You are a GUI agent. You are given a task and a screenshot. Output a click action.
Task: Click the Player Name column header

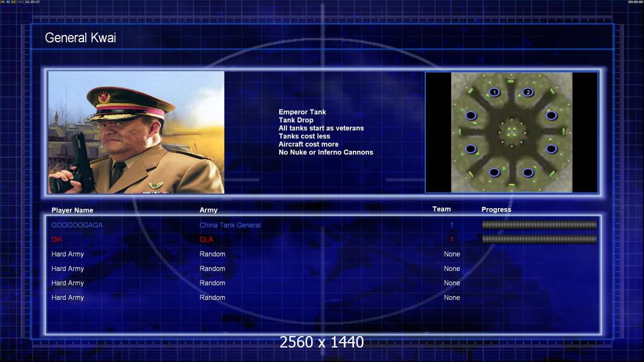pos(72,211)
